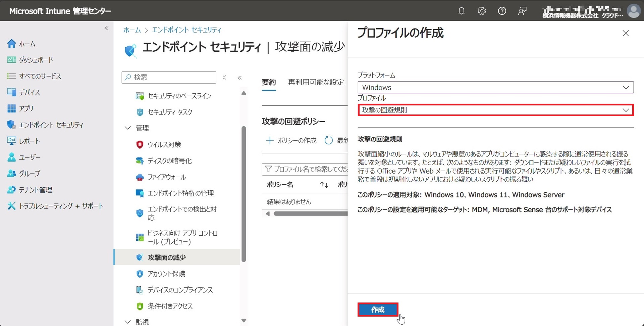Go to ホーム breadcrumb link

(x=132, y=30)
